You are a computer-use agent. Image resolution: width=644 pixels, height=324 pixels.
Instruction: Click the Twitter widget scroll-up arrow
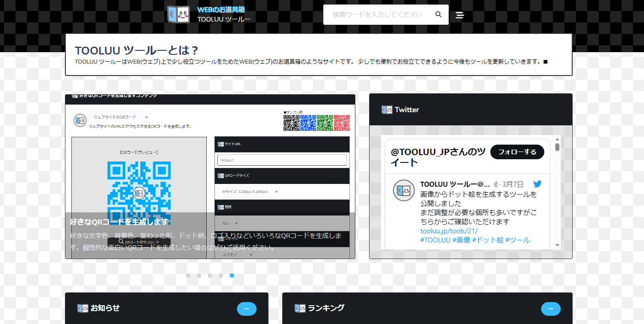[x=557, y=139]
